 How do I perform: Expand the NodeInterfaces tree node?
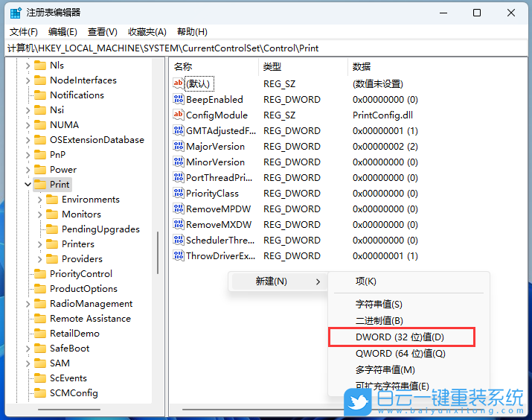pos(28,80)
